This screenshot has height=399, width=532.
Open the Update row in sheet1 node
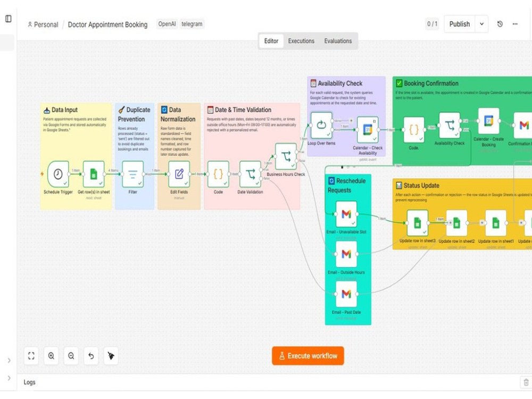click(x=496, y=223)
